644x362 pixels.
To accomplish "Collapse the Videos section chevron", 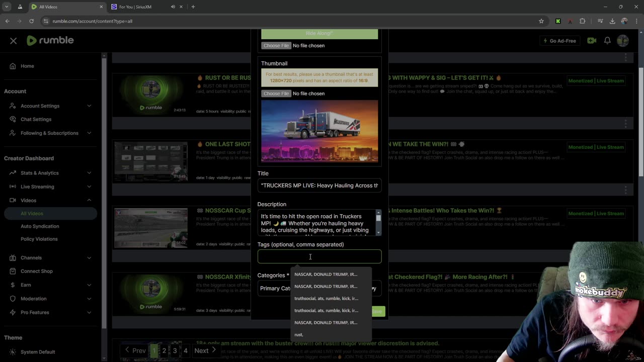I will 89,200.
